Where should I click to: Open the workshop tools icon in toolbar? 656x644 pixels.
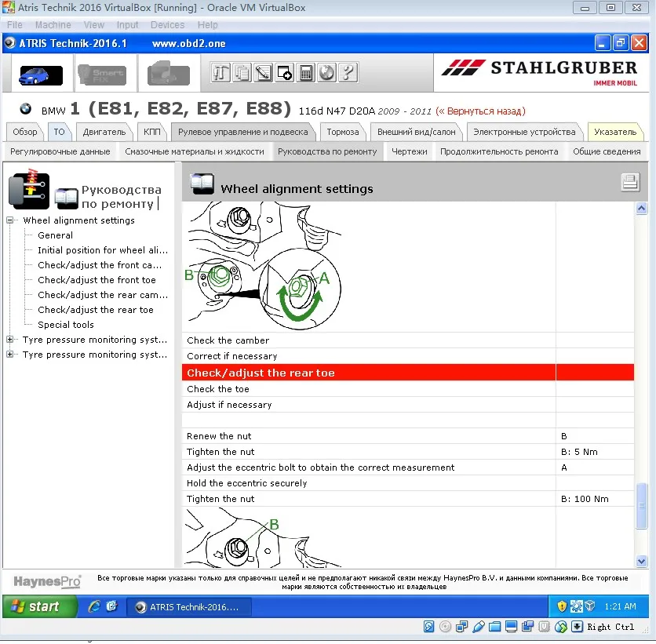point(220,73)
